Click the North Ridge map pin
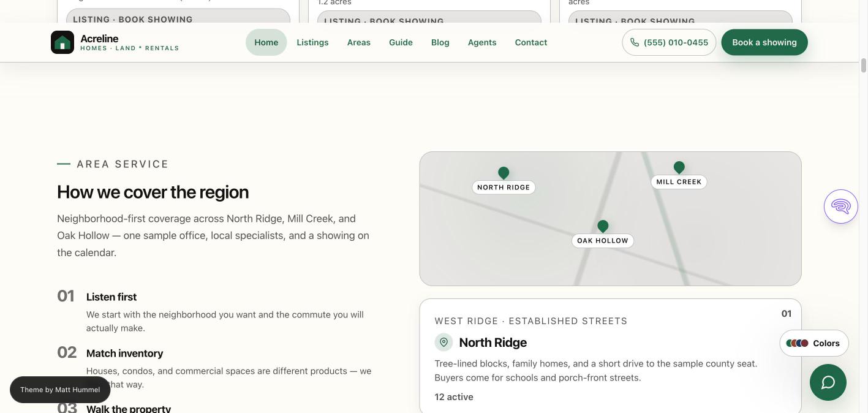Viewport: 868px width, 413px height. point(504,173)
